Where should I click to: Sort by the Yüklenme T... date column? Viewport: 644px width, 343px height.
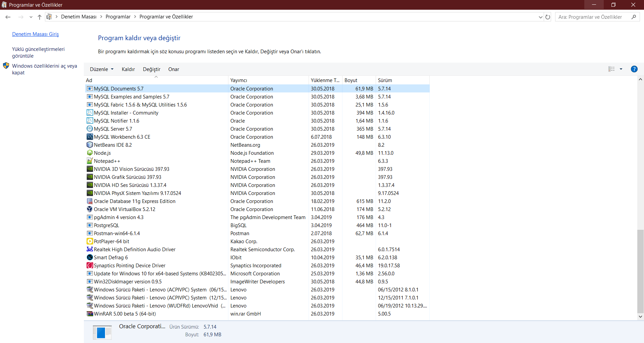tap(325, 80)
